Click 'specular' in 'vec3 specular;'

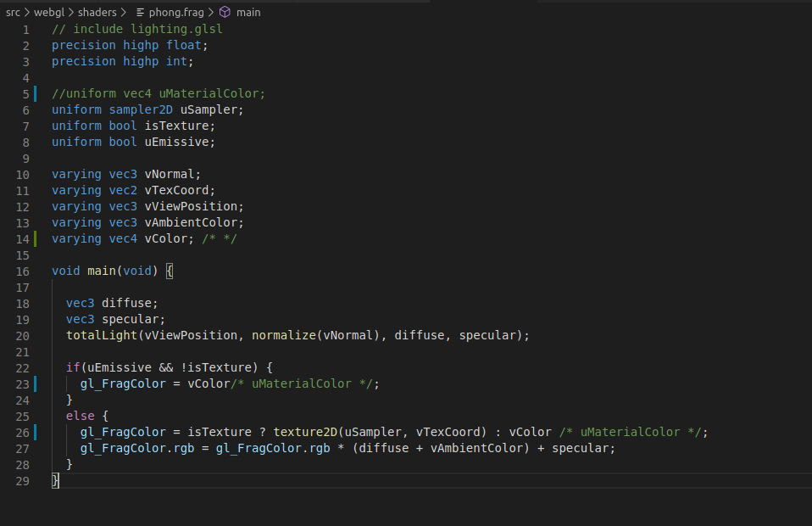tap(130, 319)
